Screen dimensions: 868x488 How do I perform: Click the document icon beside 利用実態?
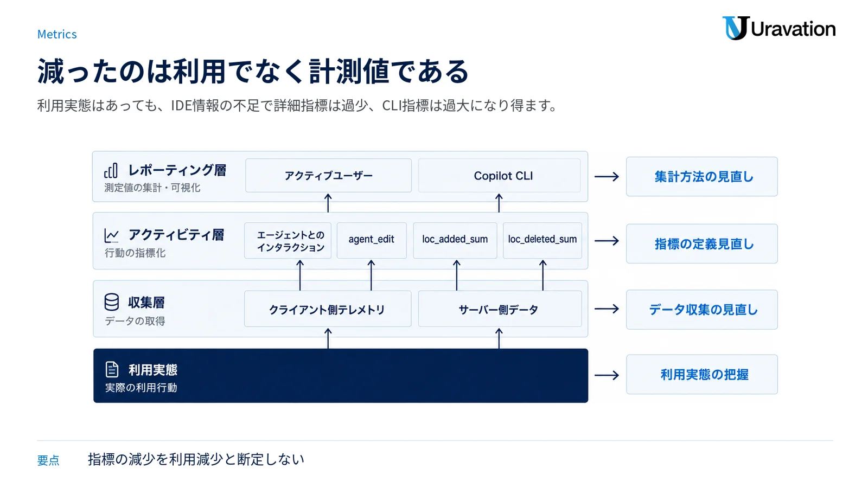pos(112,369)
